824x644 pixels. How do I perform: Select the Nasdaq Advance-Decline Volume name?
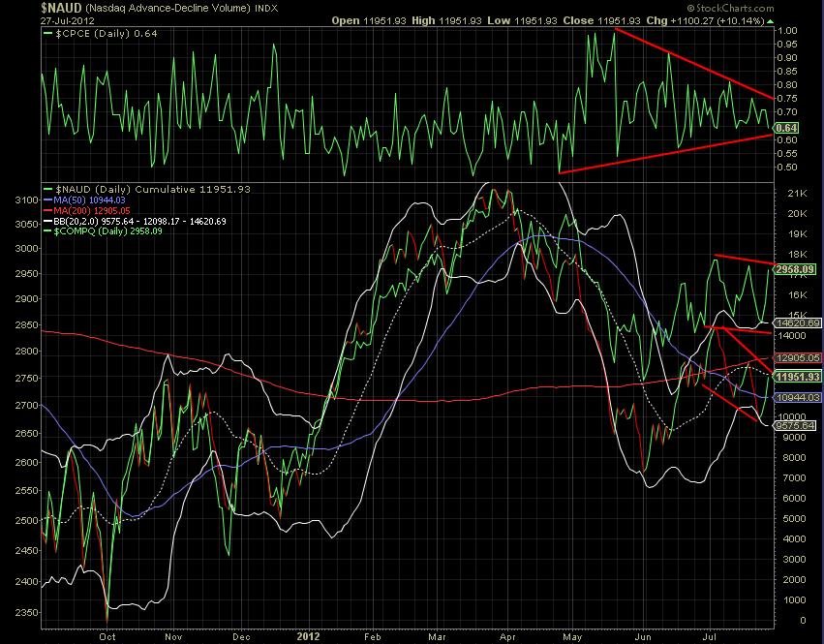point(168,9)
